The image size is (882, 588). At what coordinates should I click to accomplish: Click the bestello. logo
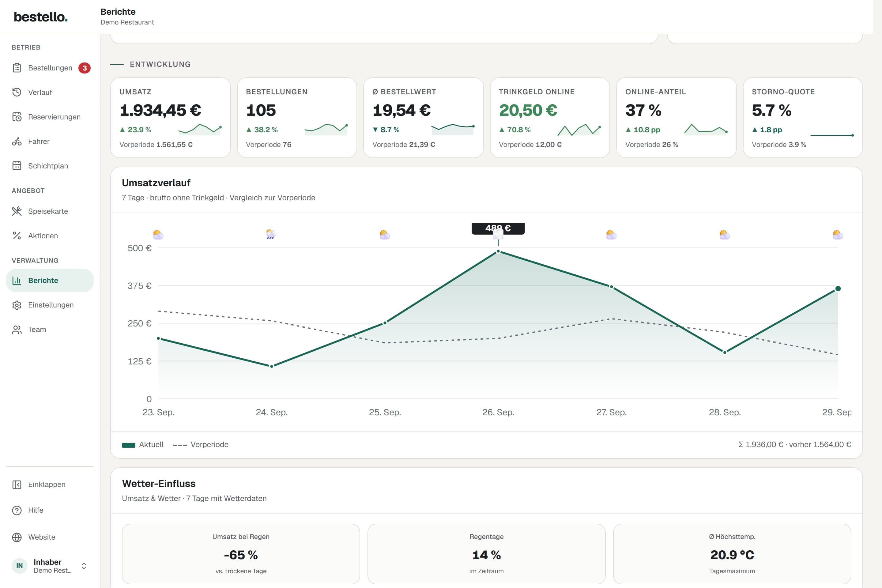pyautogui.click(x=41, y=17)
